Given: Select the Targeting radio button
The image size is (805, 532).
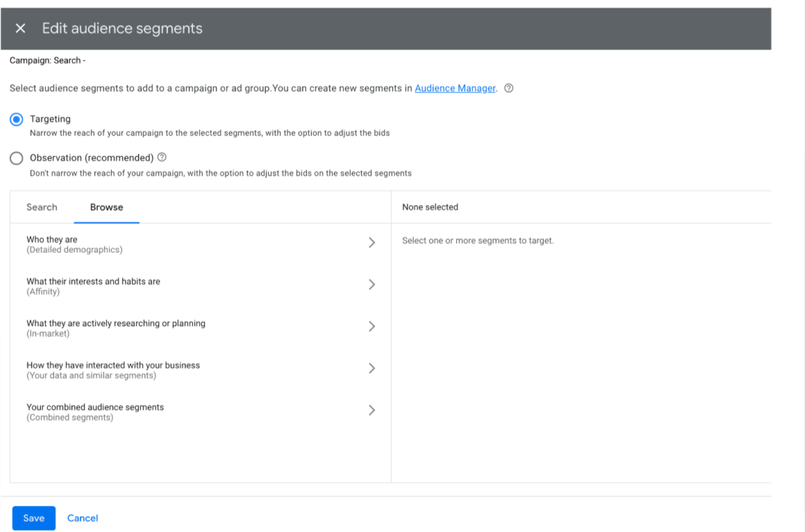Looking at the screenshot, I should (x=17, y=119).
